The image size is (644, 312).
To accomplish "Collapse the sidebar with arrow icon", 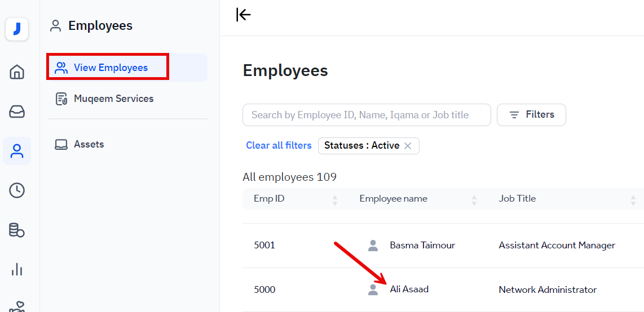I will pos(244,15).
